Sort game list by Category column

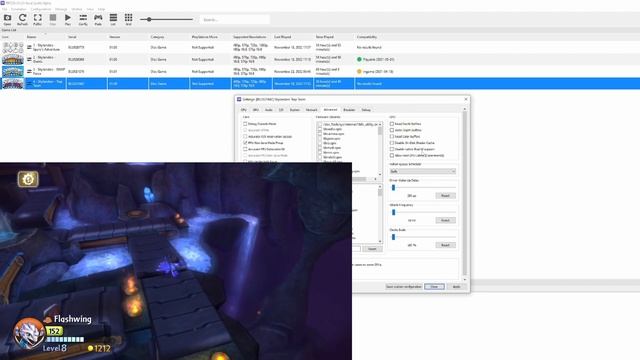click(157, 37)
